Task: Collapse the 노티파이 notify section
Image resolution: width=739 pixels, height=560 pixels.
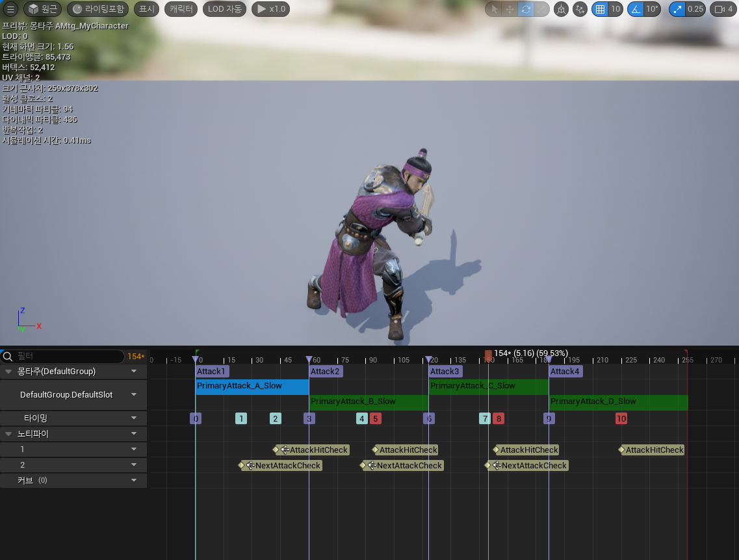Action: click(x=8, y=434)
